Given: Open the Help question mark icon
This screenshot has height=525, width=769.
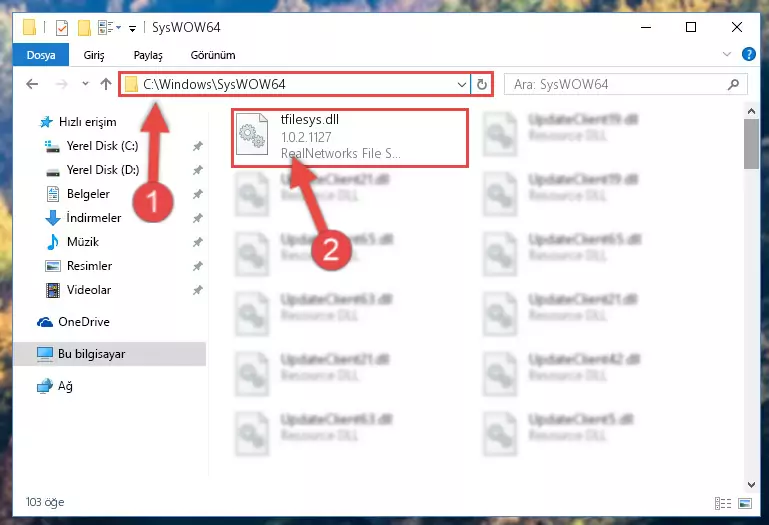Looking at the screenshot, I should (748, 54).
